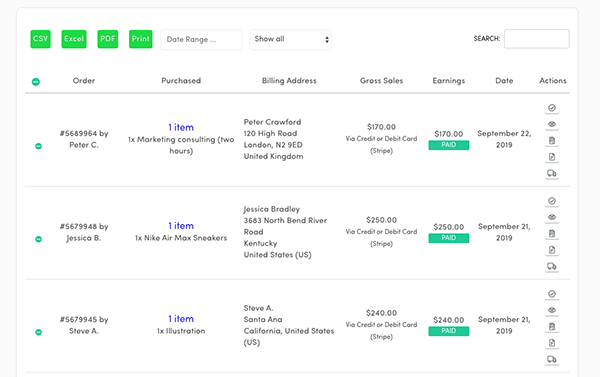600x377 pixels.
Task: Collapse all rows using header green toggle
Action: click(36, 82)
